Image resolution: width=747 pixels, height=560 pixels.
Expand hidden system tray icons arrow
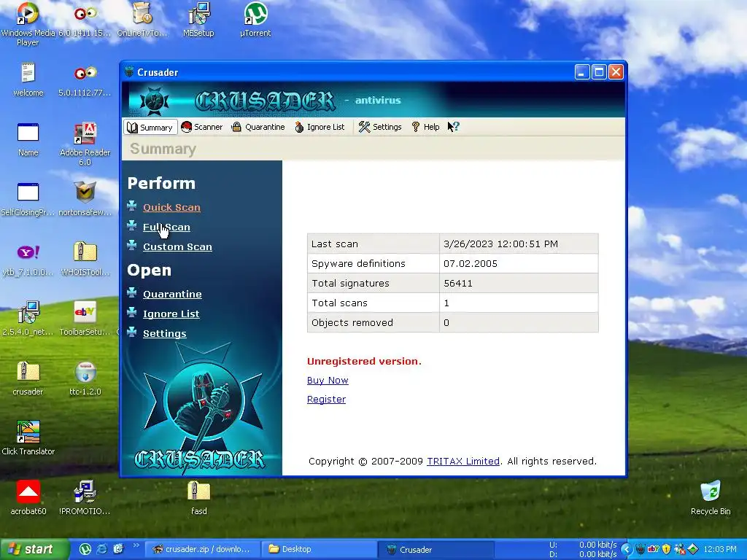(627, 549)
